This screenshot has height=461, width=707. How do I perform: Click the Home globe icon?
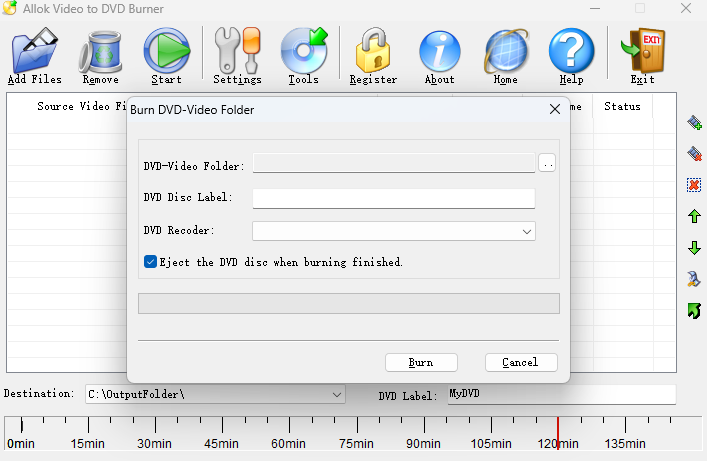pos(505,51)
